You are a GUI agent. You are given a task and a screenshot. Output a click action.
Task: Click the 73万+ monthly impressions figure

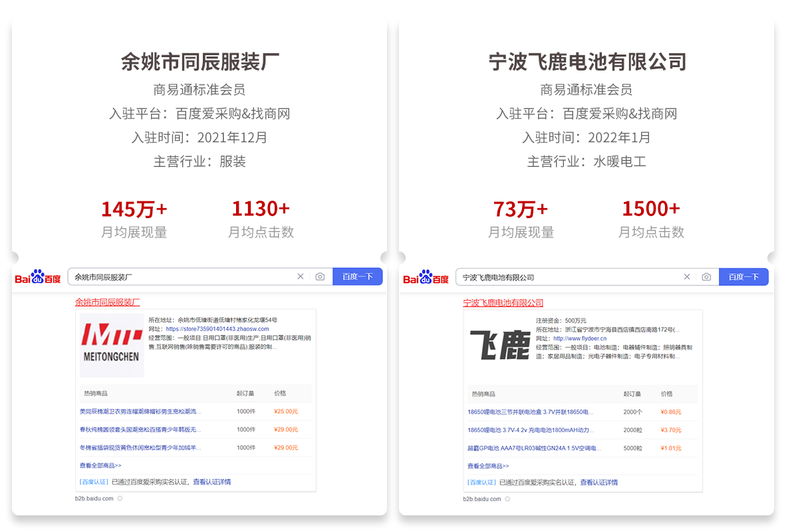(x=521, y=209)
